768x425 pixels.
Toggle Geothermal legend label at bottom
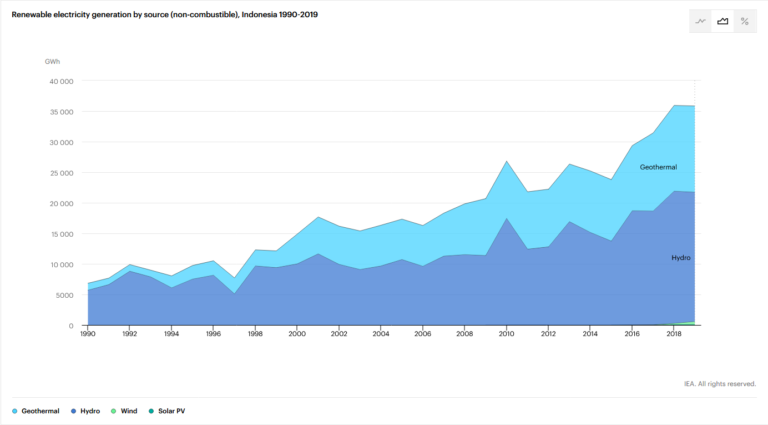(40, 411)
